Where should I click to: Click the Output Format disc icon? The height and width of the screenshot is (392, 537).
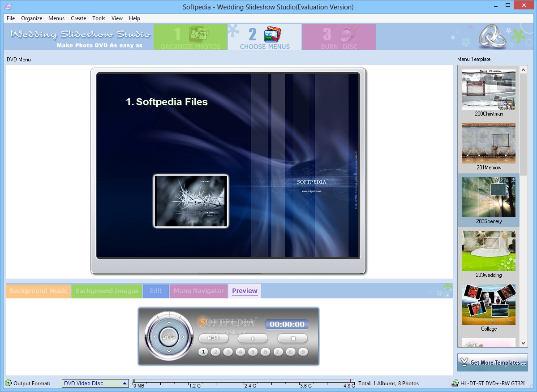click(8, 383)
